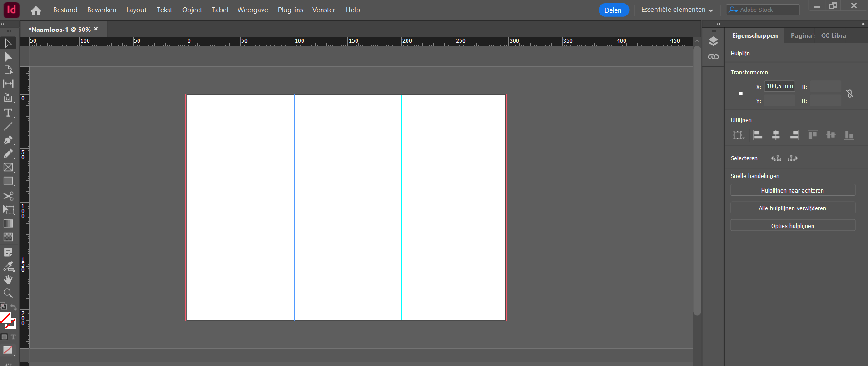Expand the collapsed tools panel arrows

[x=3, y=24]
